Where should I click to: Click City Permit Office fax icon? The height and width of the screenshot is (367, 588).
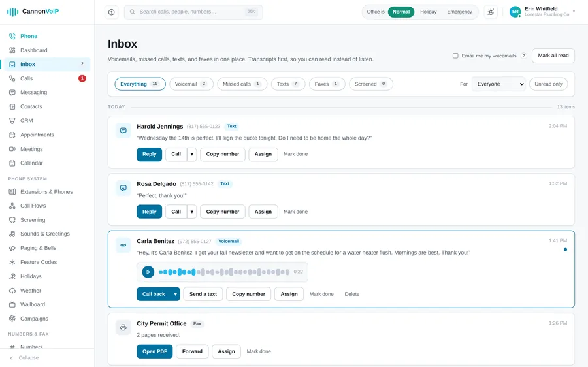pyautogui.click(x=123, y=328)
